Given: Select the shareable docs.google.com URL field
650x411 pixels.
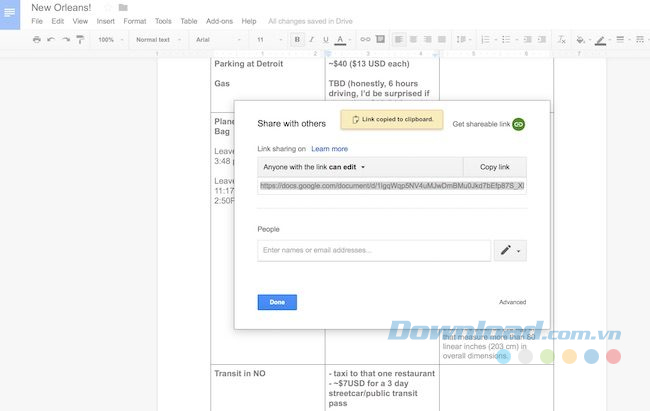Looking at the screenshot, I should point(392,186).
